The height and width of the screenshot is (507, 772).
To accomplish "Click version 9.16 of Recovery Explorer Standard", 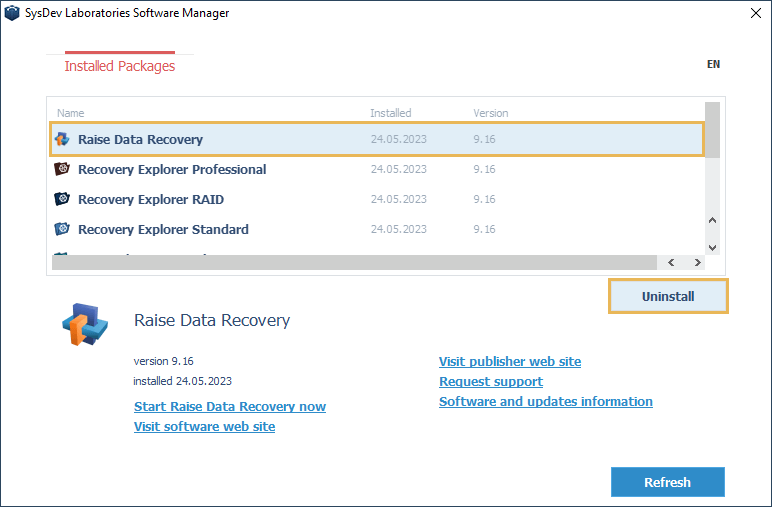I will (x=484, y=229).
